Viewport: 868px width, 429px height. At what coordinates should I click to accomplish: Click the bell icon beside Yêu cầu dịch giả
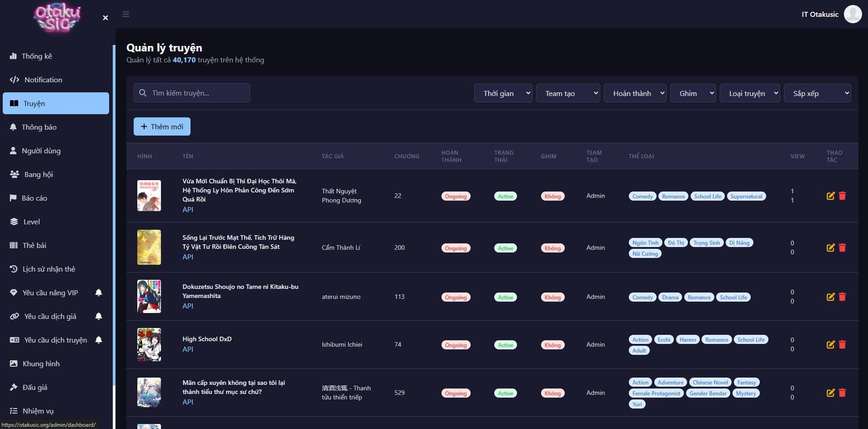pyautogui.click(x=99, y=316)
